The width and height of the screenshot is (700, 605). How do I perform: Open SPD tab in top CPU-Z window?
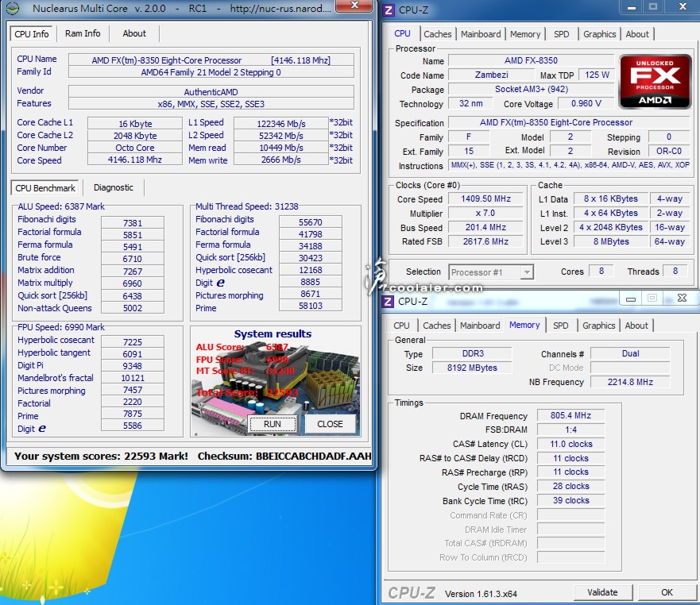point(561,34)
